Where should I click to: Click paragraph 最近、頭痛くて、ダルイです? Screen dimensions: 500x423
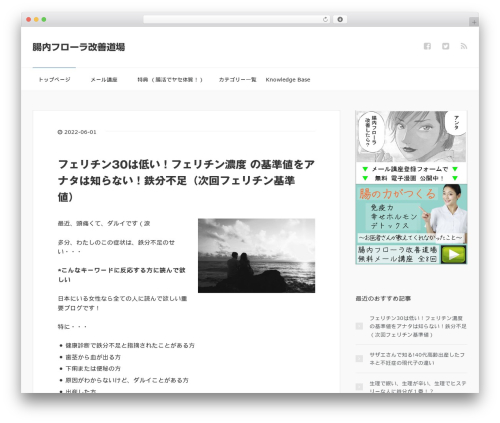point(104,223)
